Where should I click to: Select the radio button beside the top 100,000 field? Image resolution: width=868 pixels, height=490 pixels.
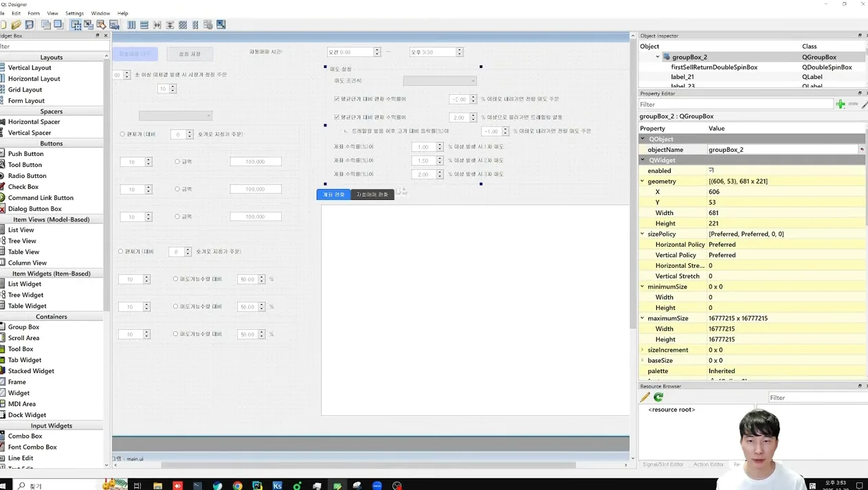coord(177,162)
